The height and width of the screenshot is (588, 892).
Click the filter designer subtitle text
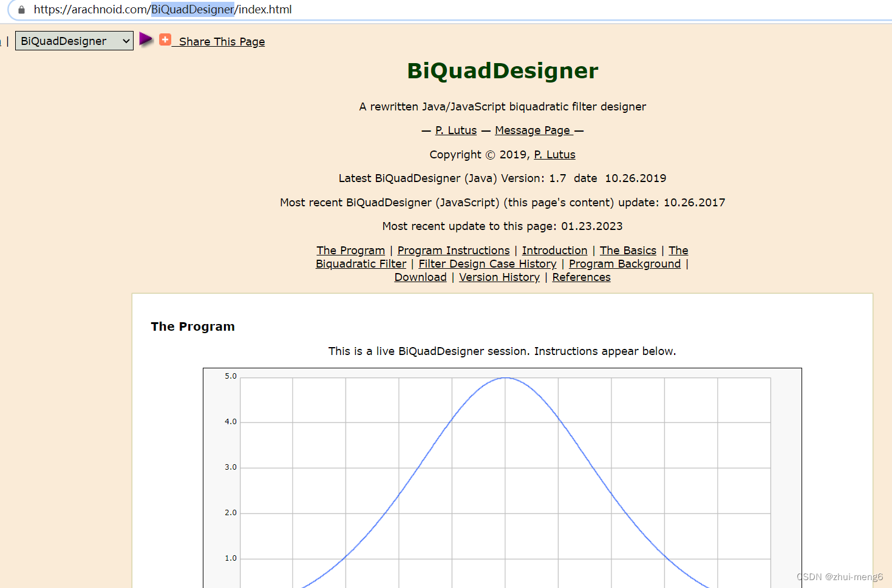coord(502,107)
